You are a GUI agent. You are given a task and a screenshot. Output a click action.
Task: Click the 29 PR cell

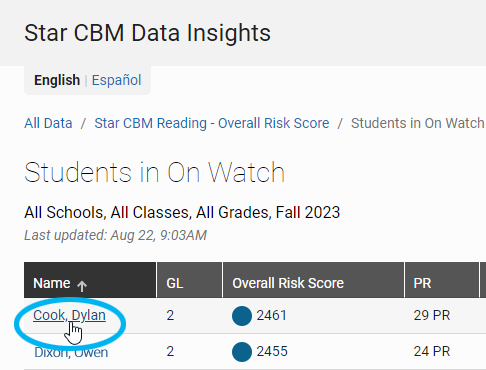click(x=432, y=315)
